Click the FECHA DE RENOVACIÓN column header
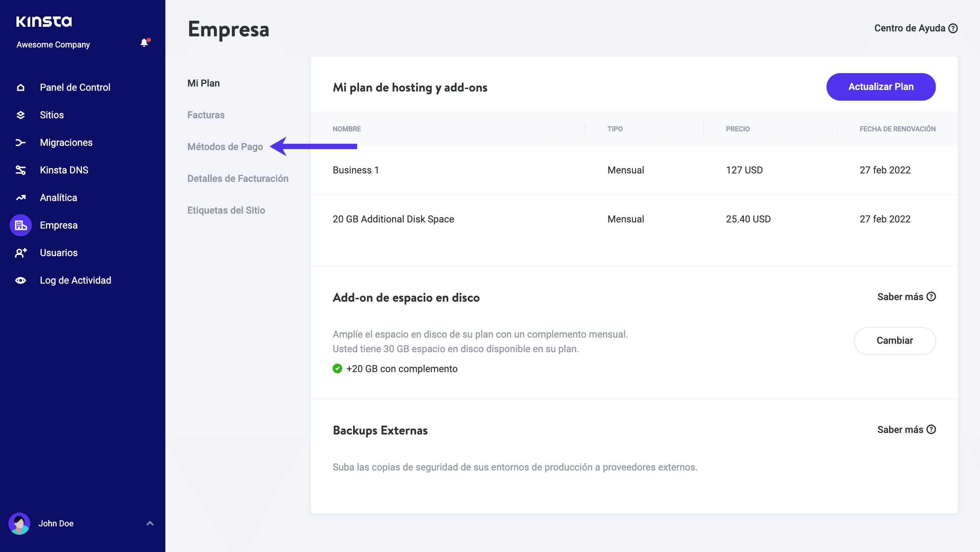This screenshot has height=552, width=980. pyautogui.click(x=897, y=129)
